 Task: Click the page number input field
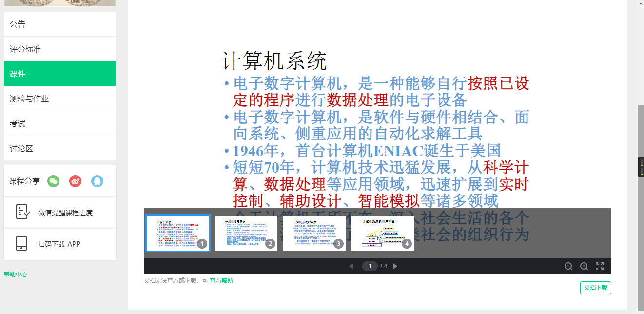point(371,266)
